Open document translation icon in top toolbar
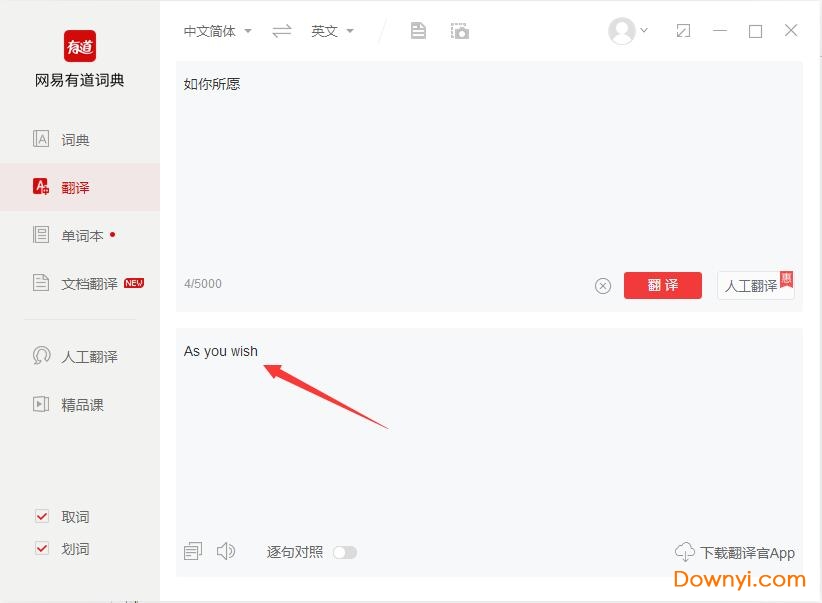The height and width of the screenshot is (603, 822). coord(418,31)
